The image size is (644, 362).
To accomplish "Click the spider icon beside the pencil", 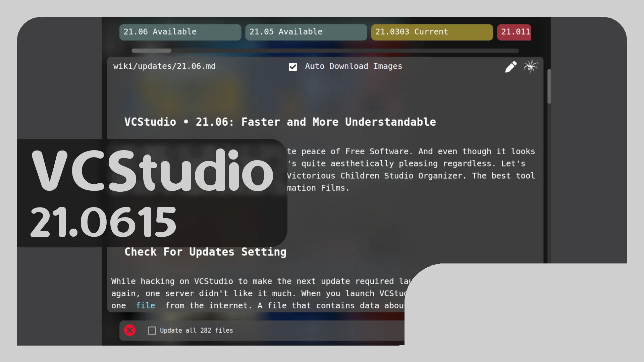I will pos(531,67).
